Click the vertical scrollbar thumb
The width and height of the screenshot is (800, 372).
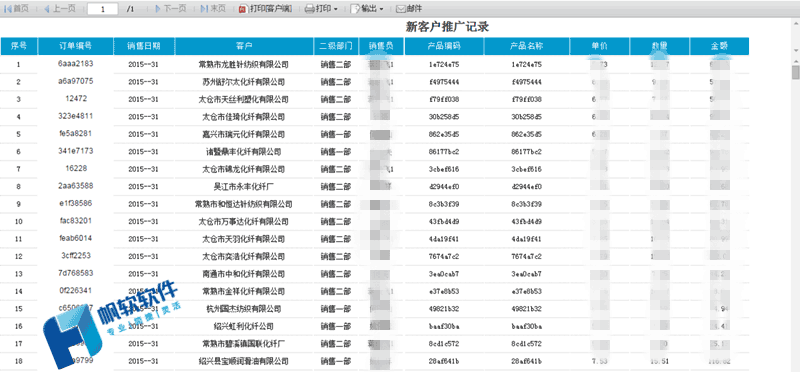tap(795, 71)
